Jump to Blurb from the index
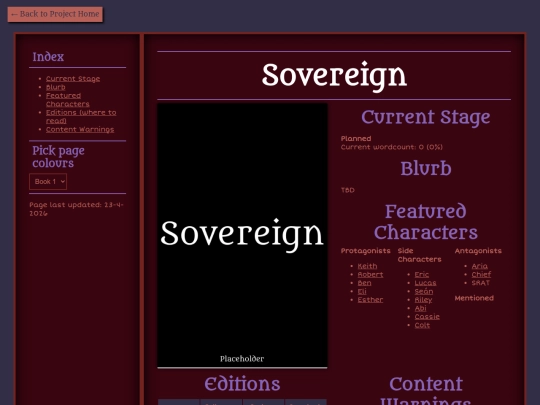 click(x=56, y=87)
